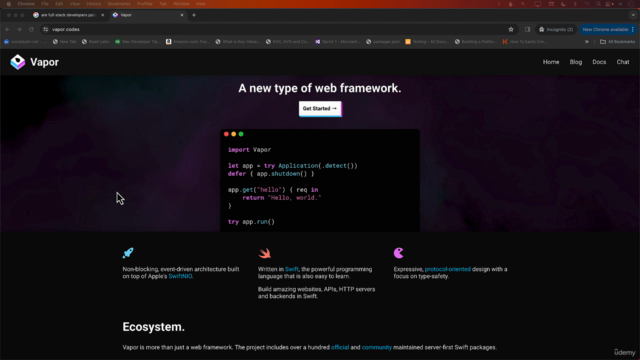Open the Blog nav link
640x360 pixels.
[x=576, y=62]
